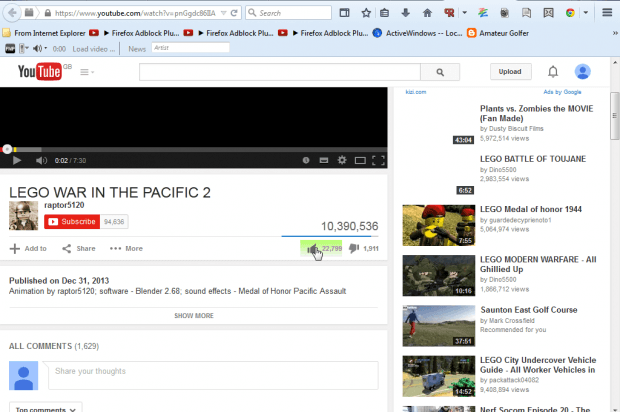Like the video with thumbs up
The width and height of the screenshot is (620, 412).
tap(321, 248)
